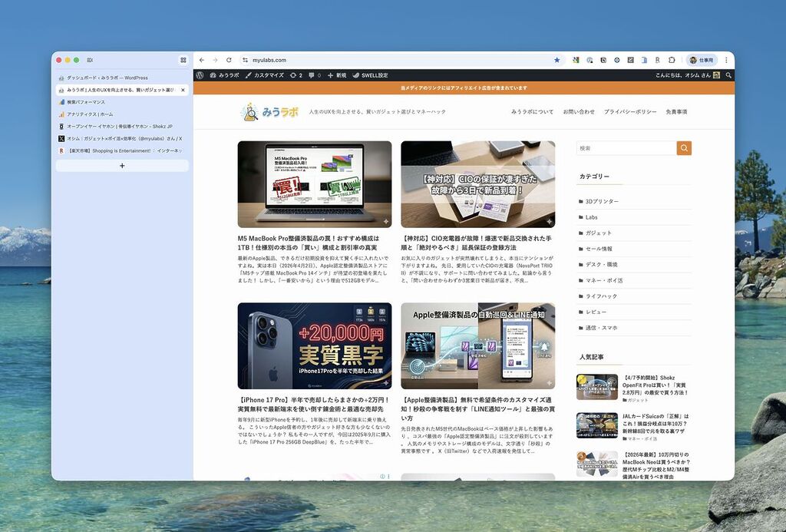Collapse the vertical tabs sidebar
This screenshot has height=532, width=786.
click(x=90, y=60)
